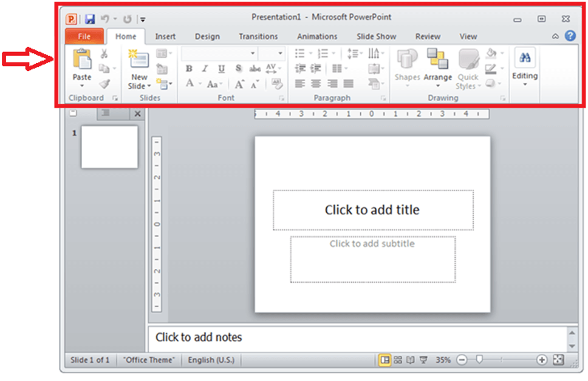The image size is (588, 381).
Task: Open the Clipboard pane dialog launcher
Action: pos(115,98)
